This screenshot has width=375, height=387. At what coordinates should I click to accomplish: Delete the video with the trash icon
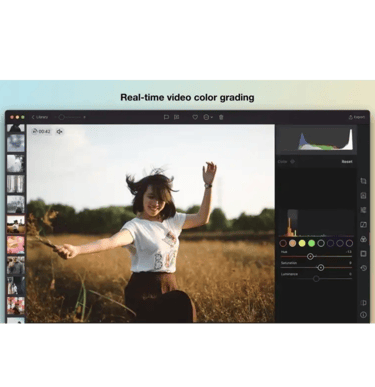(x=221, y=117)
